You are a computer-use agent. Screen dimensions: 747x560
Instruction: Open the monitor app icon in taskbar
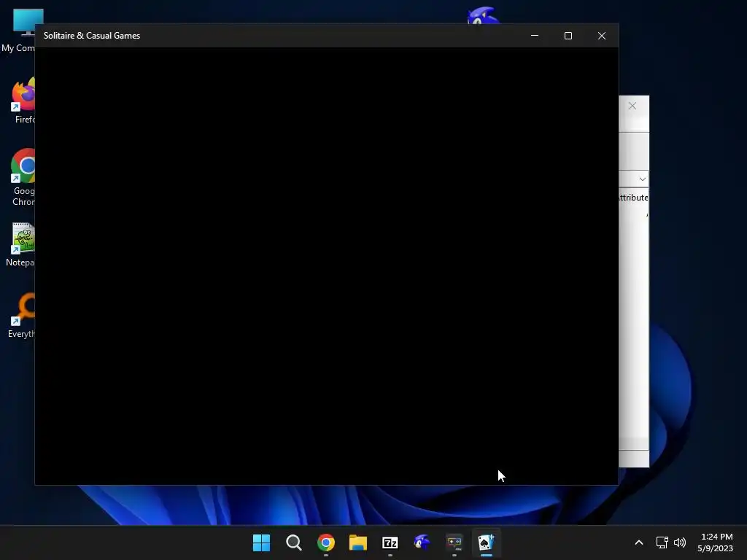click(454, 542)
